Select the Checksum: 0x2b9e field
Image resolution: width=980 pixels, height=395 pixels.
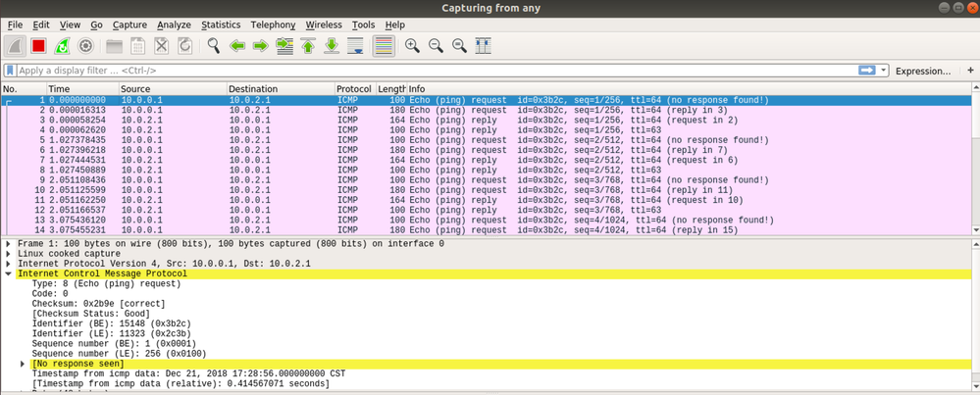point(99,304)
